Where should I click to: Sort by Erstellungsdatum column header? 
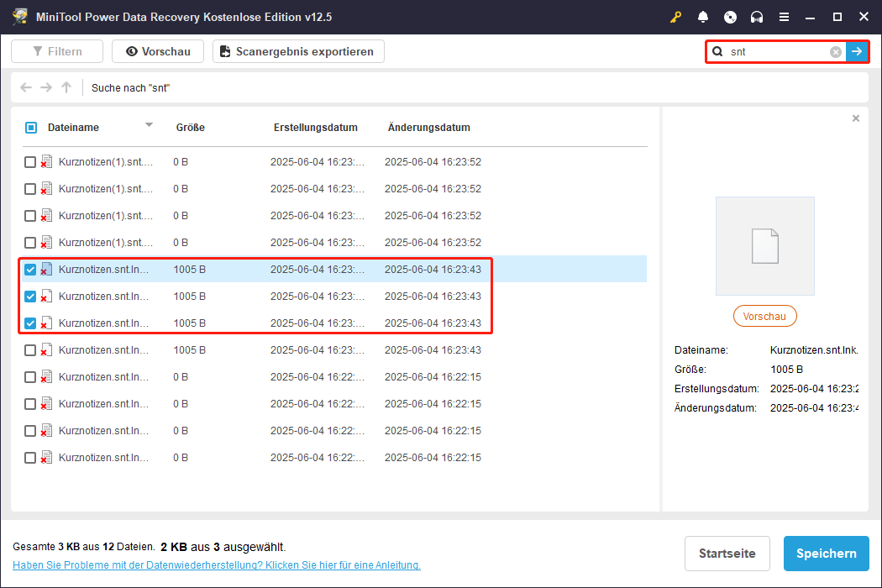click(x=316, y=128)
